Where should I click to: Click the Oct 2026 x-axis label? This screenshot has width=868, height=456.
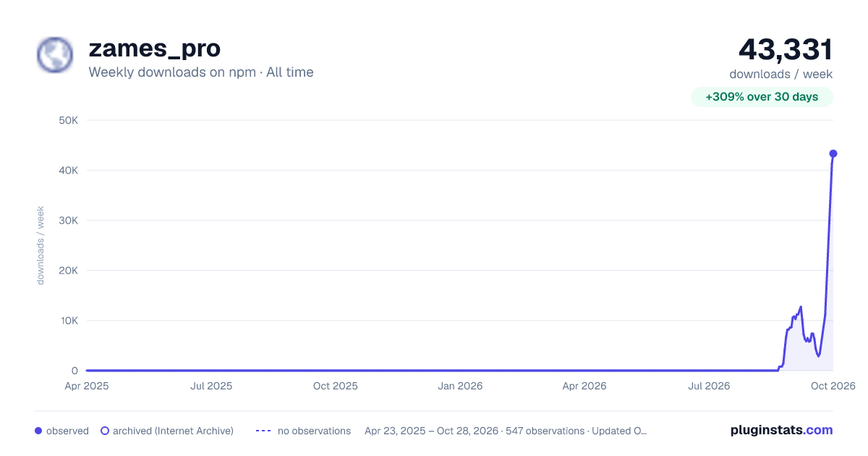point(833,386)
